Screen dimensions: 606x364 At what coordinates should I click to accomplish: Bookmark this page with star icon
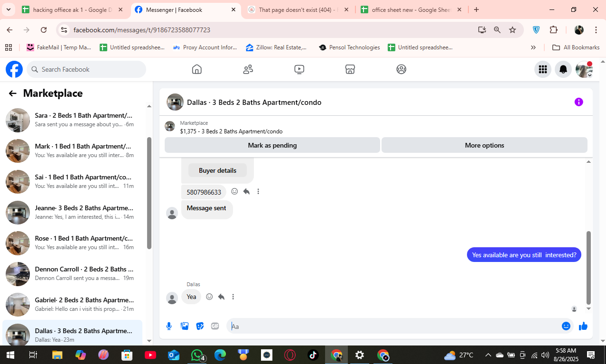(513, 30)
